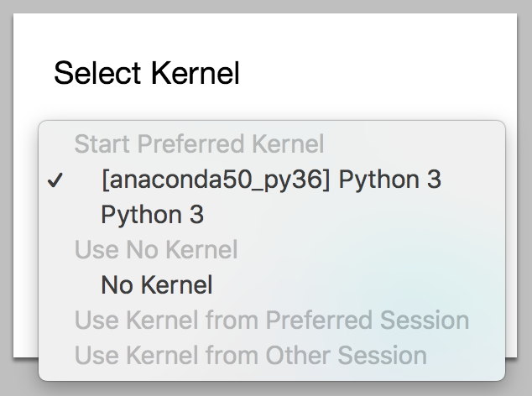Screen dimensions: 532x396
Task: Choose the plain Python 3 kernel option
Action: point(152,215)
